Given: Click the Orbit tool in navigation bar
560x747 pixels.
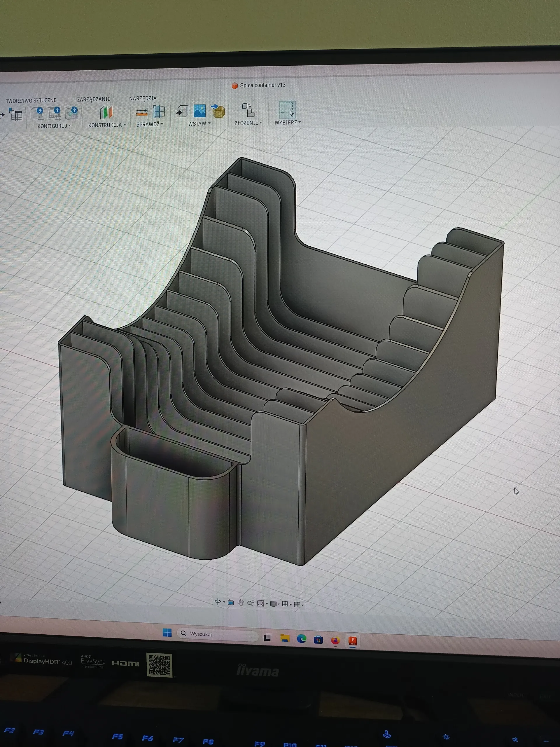Looking at the screenshot, I should coord(218,602).
